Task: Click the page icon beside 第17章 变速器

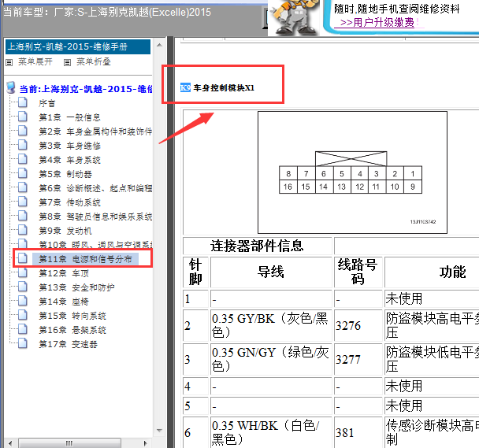Action: click(23, 344)
